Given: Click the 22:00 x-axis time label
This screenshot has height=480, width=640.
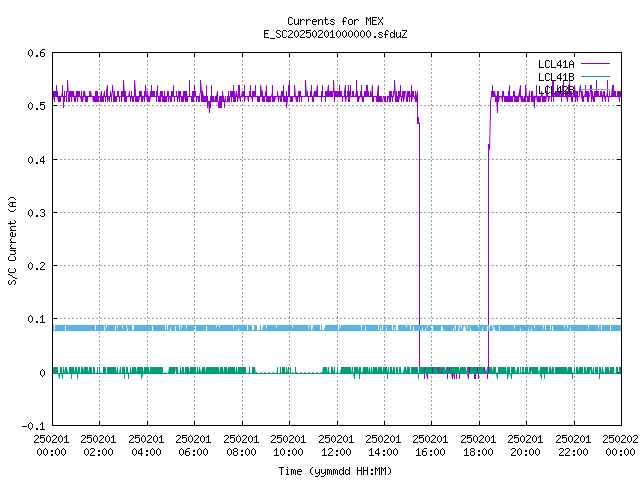Looking at the screenshot, I should coord(573,452).
